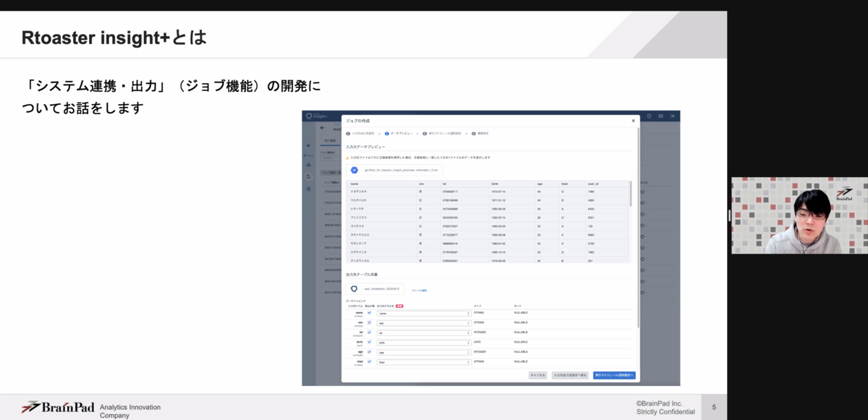Click the 出力先テーブル定義 section heading
Image resolution: width=868 pixels, height=420 pixels.
tap(362, 275)
